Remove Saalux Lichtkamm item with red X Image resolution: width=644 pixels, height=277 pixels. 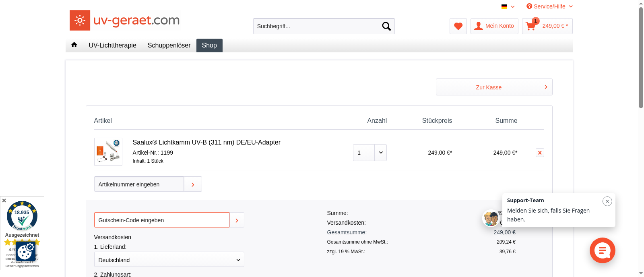(x=540, y=153)
